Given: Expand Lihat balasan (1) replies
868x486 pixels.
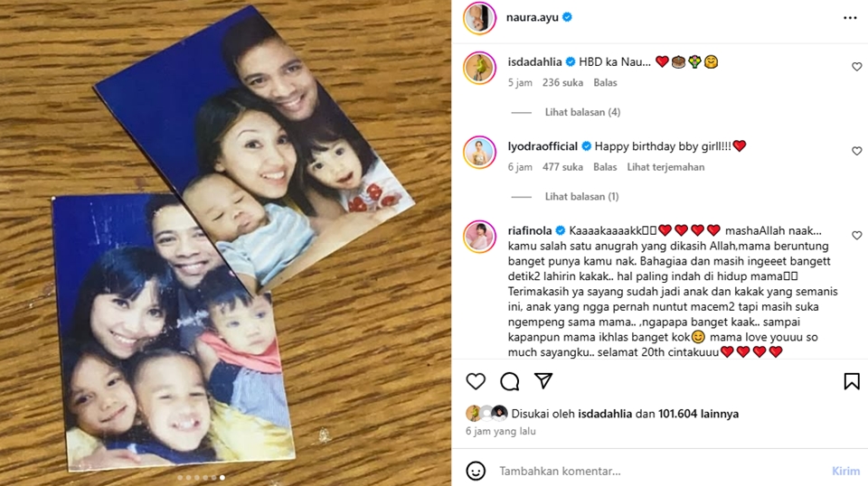Looking at the screenshot, I should point(581,197).
